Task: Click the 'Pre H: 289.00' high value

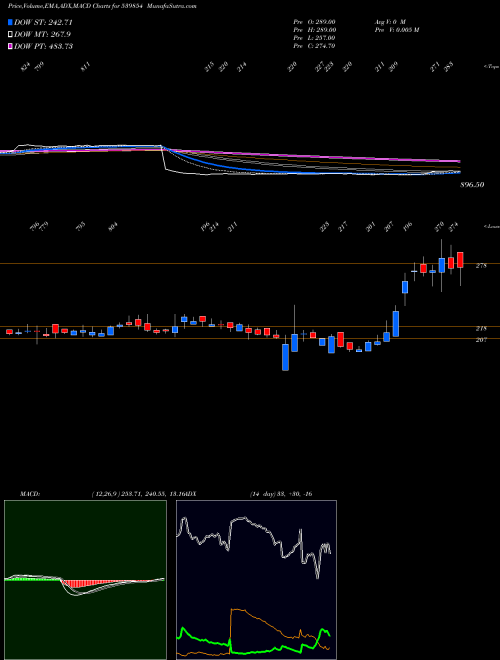Action: pyautogui.click(x=314, y=30)
